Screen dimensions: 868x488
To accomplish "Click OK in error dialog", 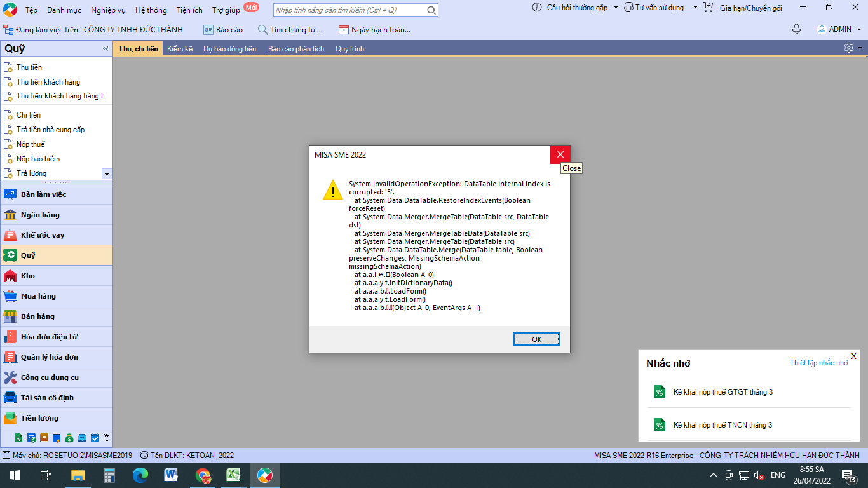I will click(x=536, y=339).
